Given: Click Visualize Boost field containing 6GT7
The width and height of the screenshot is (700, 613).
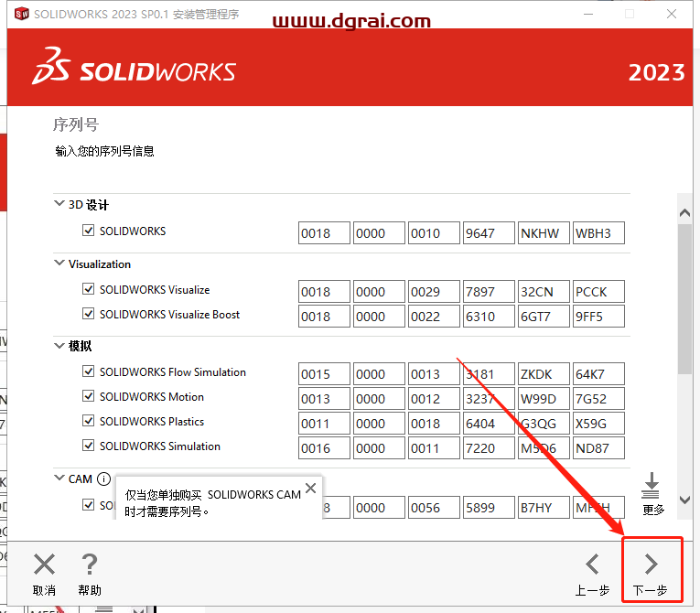Looking at the screenshot, I should [x=544, y=316].
